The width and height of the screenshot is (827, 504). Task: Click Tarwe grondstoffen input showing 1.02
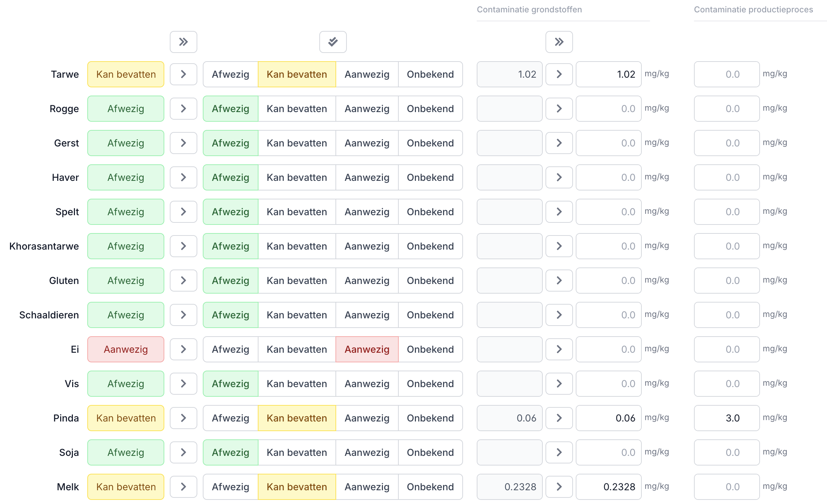click(x=608, y=74)
